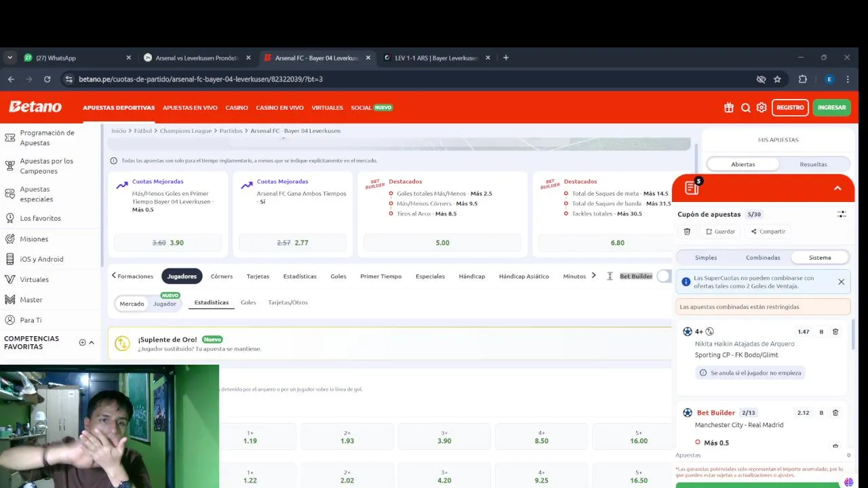Select the Mercado toggle option

click(x=132, y=304)
